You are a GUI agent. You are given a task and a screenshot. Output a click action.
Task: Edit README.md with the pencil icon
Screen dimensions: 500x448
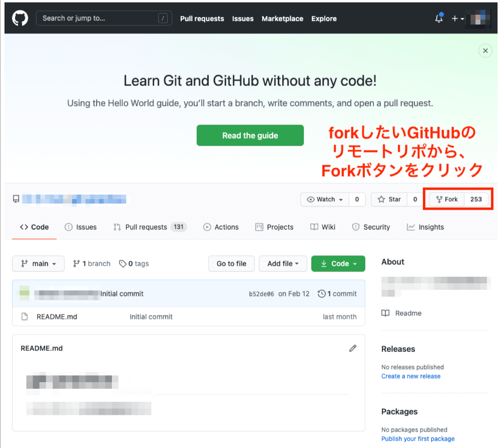coord(353,348)
